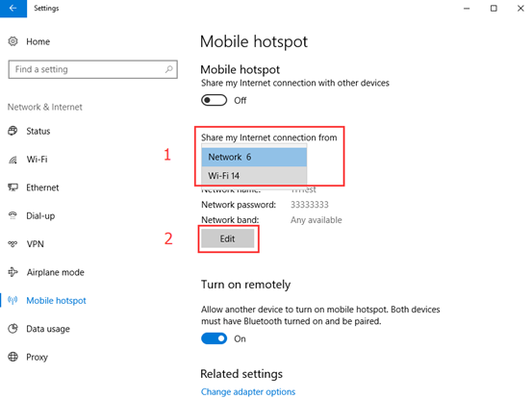The height and width of the screenshot is (399, 532).
Task: Select the Dial-up phone icon
Action: [x=13, y=215]
